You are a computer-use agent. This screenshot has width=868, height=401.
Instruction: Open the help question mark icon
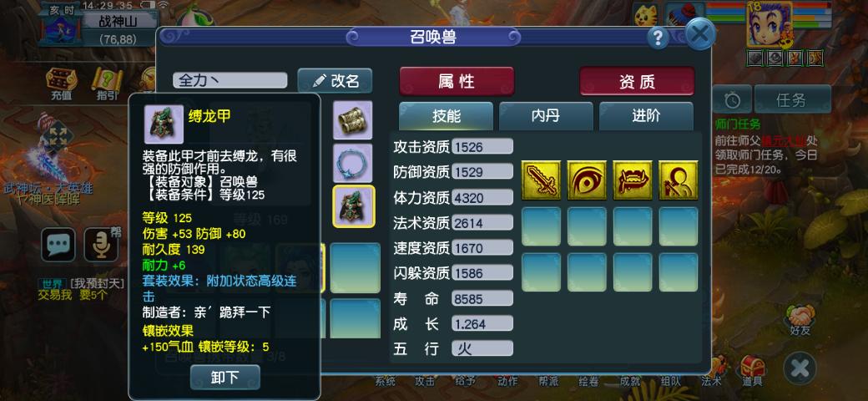(658, 38)
